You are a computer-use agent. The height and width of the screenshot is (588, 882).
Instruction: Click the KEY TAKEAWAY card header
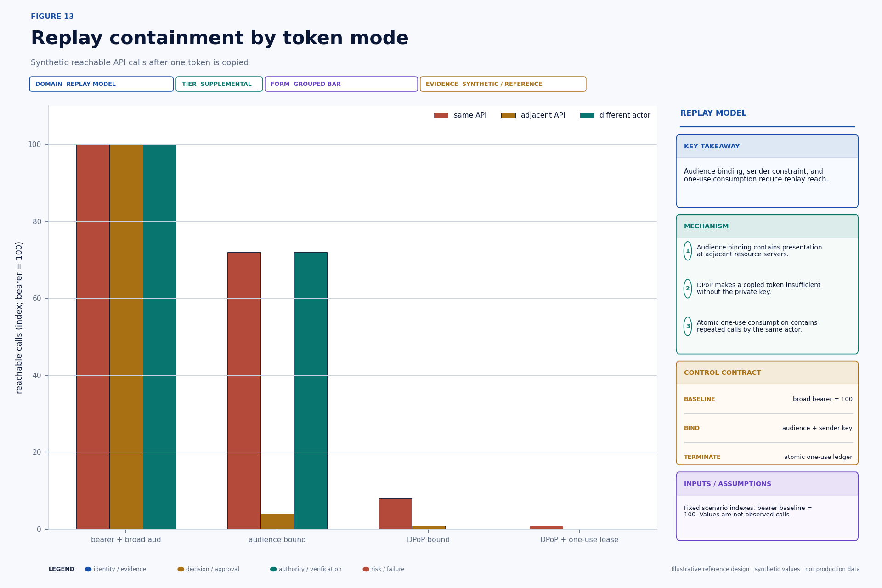767,146
